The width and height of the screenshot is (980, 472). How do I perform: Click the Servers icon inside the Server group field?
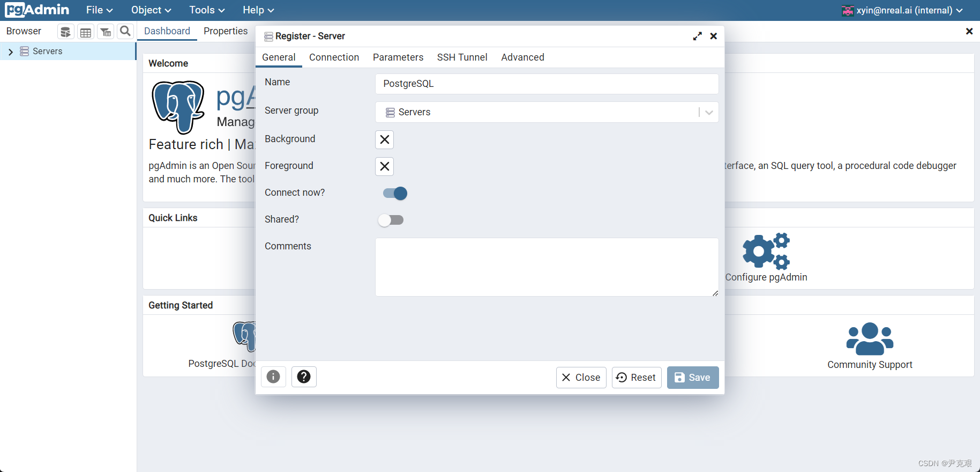click(390, 112)
